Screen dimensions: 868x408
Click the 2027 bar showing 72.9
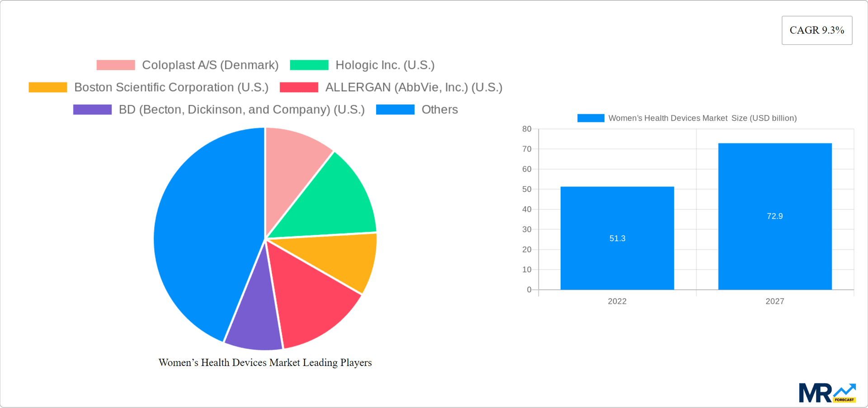(775, 216)
